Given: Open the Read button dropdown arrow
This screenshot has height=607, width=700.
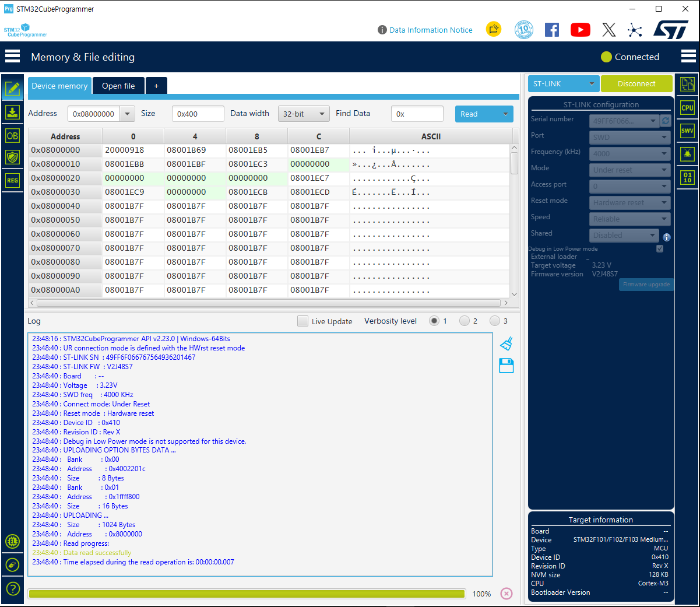Looking at the screenshot, I should 505,114.
